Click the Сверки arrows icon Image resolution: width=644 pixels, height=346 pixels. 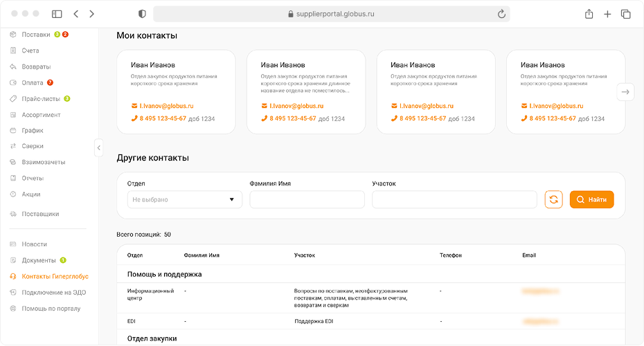coord(13,146)
